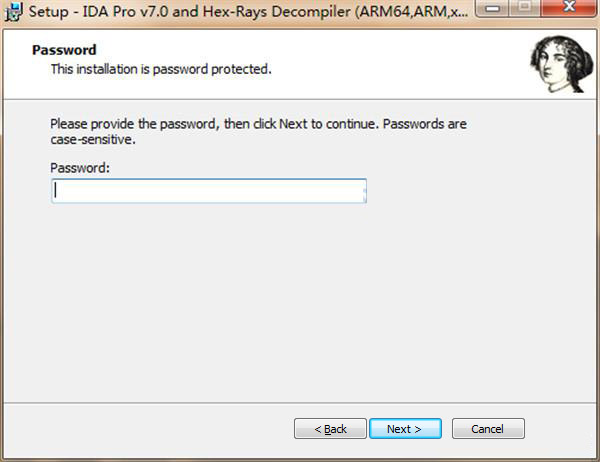
Task: Click the bold Password heading
Action: click(x=64, y=50)
